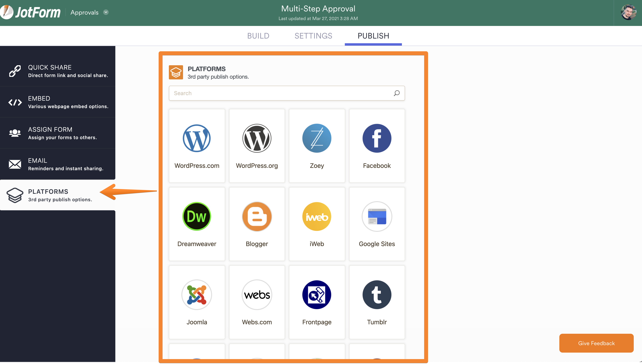Click the Give Feedback button
This screenshot has width=642, height=364.
click(596, 343)
